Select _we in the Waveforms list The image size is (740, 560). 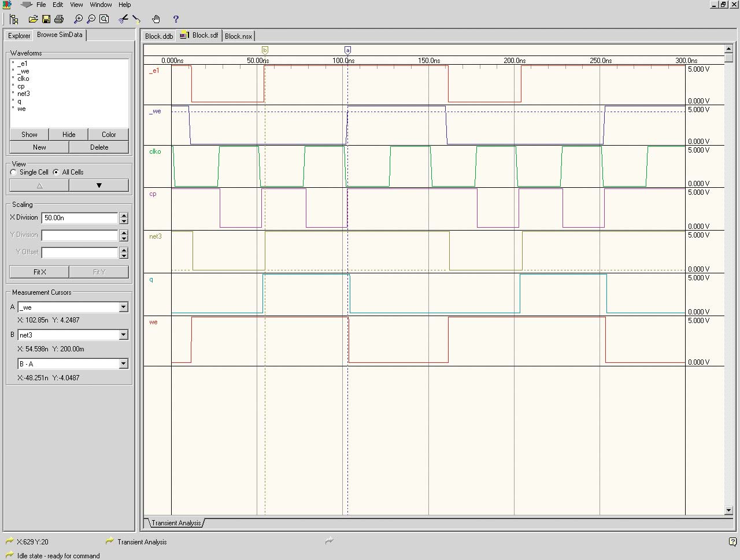pyautogui.click(x=23, y=71)
